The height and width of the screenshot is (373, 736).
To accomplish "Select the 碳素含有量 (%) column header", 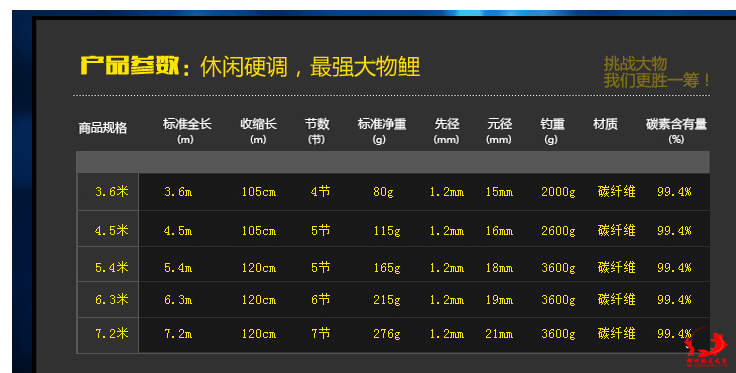I will [x=676, y=131].
